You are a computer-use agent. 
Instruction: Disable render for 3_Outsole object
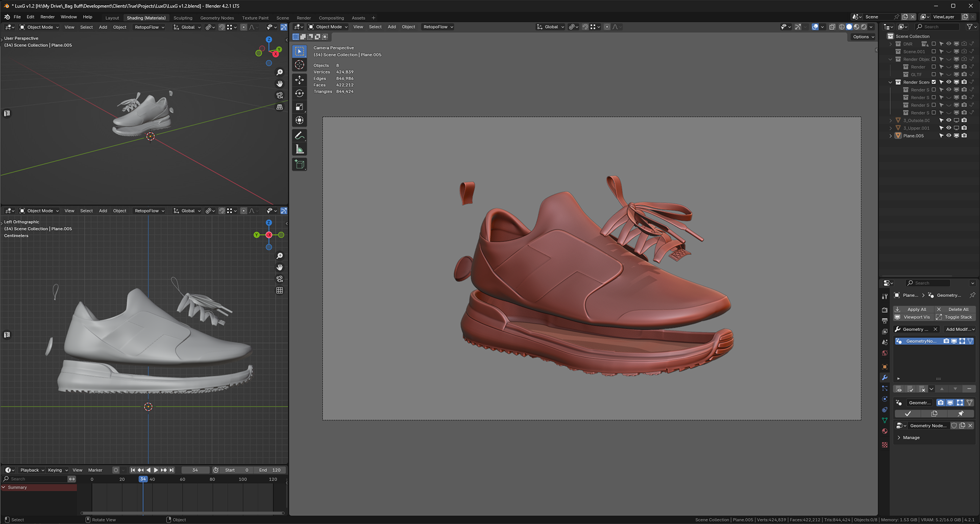(x=964, y=120)
